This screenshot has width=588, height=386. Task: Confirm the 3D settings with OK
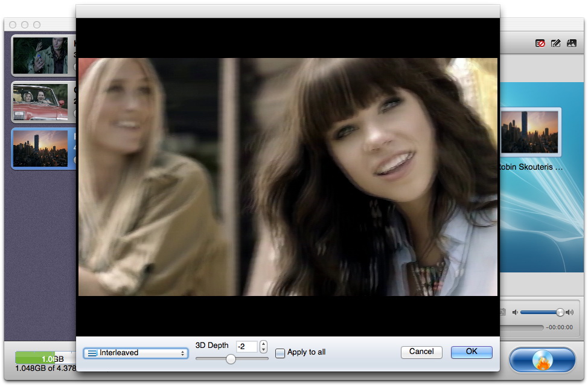(471, 352)
